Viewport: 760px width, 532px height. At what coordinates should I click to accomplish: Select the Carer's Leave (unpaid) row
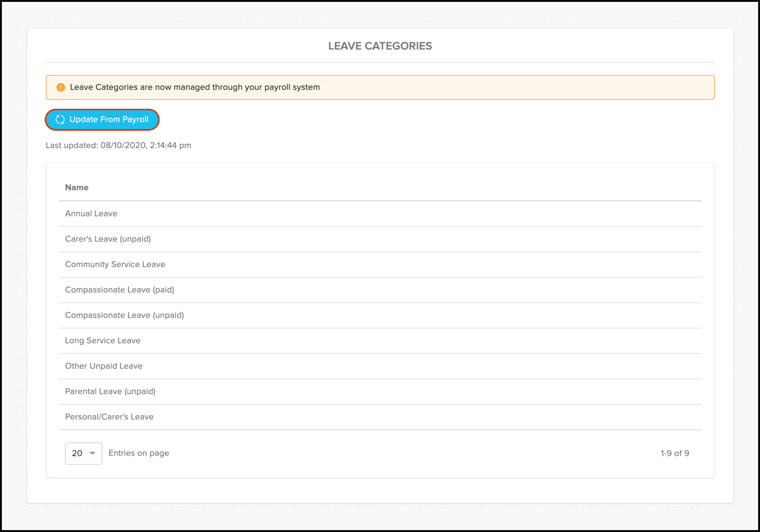108,239
